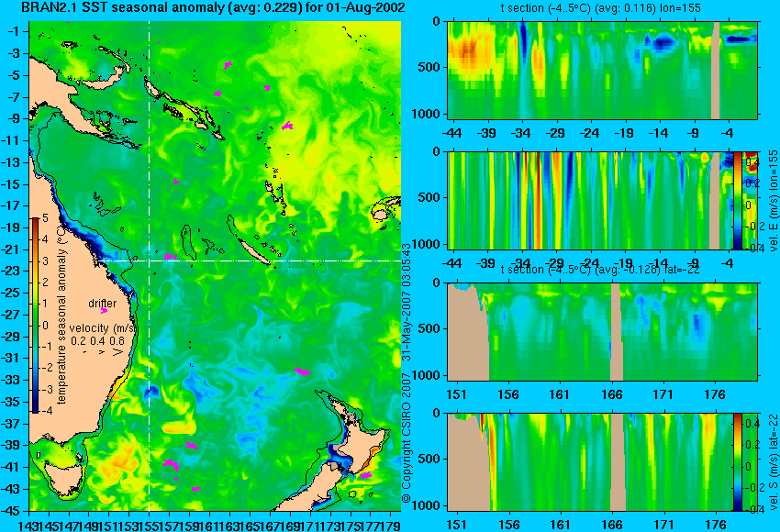Click the '-44' tick under the top temperature section
Image resolution: width=780 pixels, height=532 pixels.
[x=451, y=133]
